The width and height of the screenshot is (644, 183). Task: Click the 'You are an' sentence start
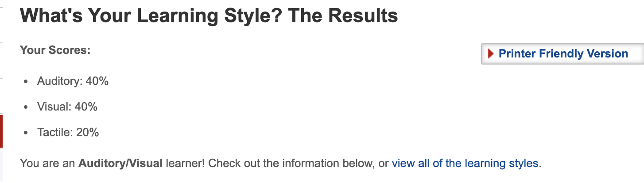point(48,164)
